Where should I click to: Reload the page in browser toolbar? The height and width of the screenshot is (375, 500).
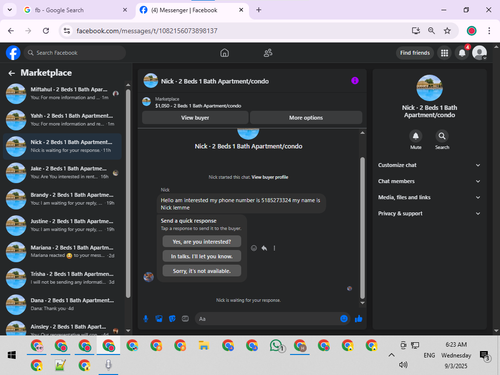pyautogui.click(x=46, y=31)
